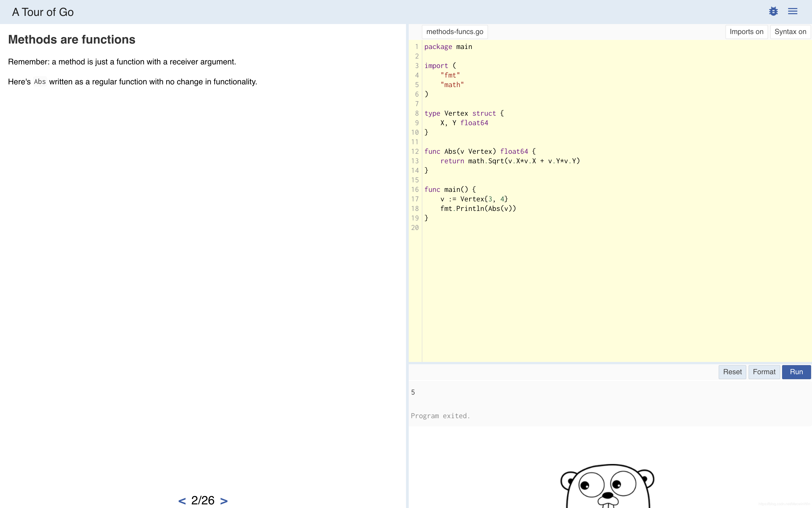This screenshot has height=508, width=812.
Task: Click 'fmt.Println(Abs(v))' code line
Action: [478, 209]
